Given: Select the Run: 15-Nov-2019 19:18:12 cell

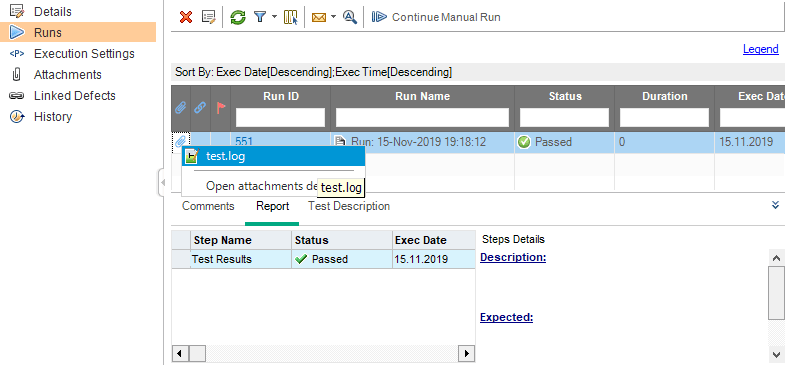Looking at the screenshot, I should pyautogui.click(x=423, y=142).
